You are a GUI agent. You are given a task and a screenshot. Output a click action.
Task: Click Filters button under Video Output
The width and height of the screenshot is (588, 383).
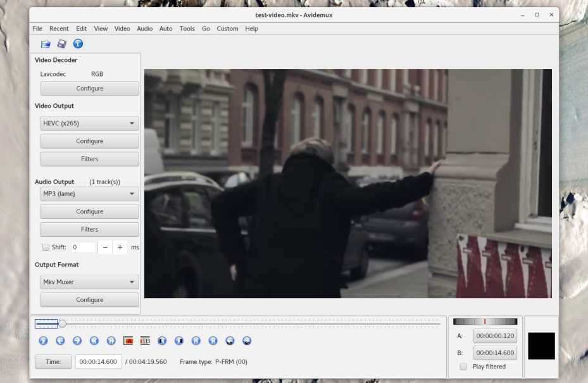tap(89, 159)
